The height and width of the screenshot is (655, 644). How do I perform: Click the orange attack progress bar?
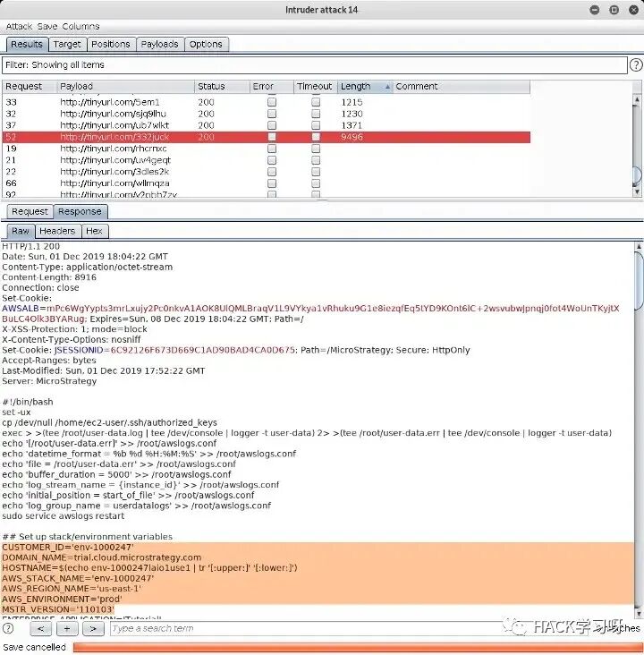(x=358, y=647)
